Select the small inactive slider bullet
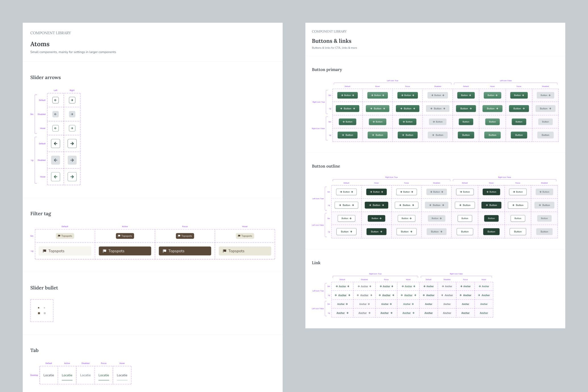This screenshot has height=392, width=588. click(45, 307)
